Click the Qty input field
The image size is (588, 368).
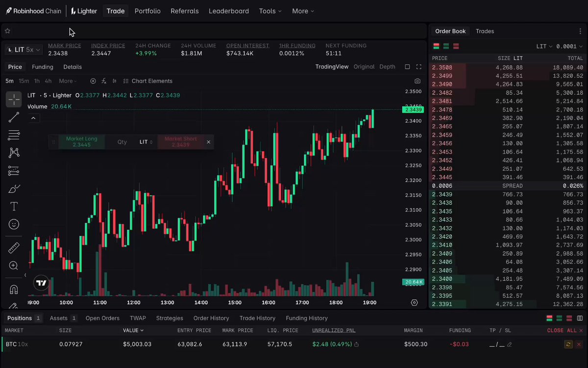pos(122,142)
